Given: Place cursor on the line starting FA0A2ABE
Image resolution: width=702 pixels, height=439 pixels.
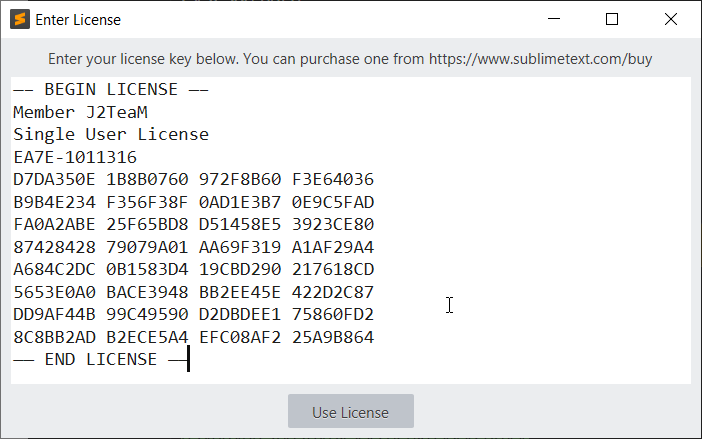Looking at the screenshot, I should click(x=193, y=225).
